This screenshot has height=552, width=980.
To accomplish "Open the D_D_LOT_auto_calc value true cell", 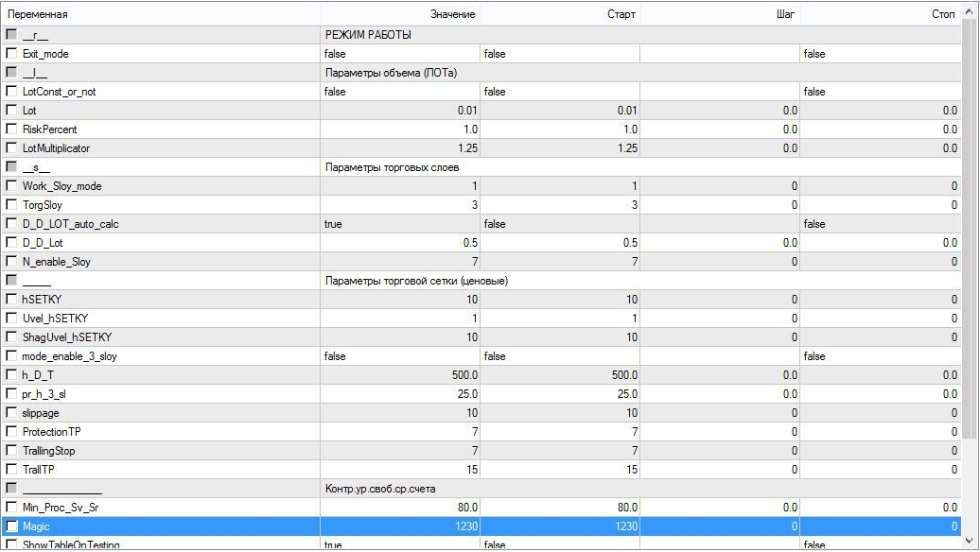I will [x=400, y=224].
